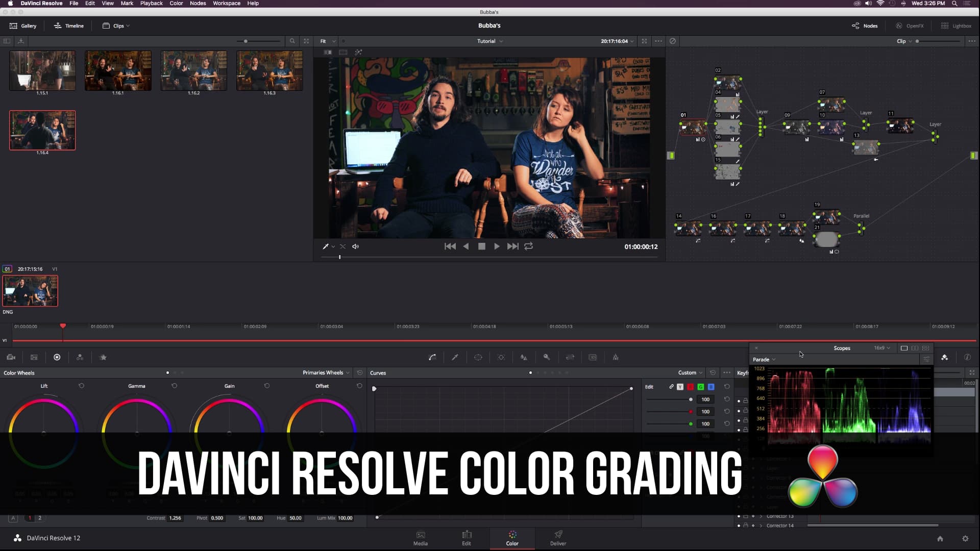This screenshot has width=980, height=551.
Task: Open the Power Windows palette
Action: pos(478,357)
